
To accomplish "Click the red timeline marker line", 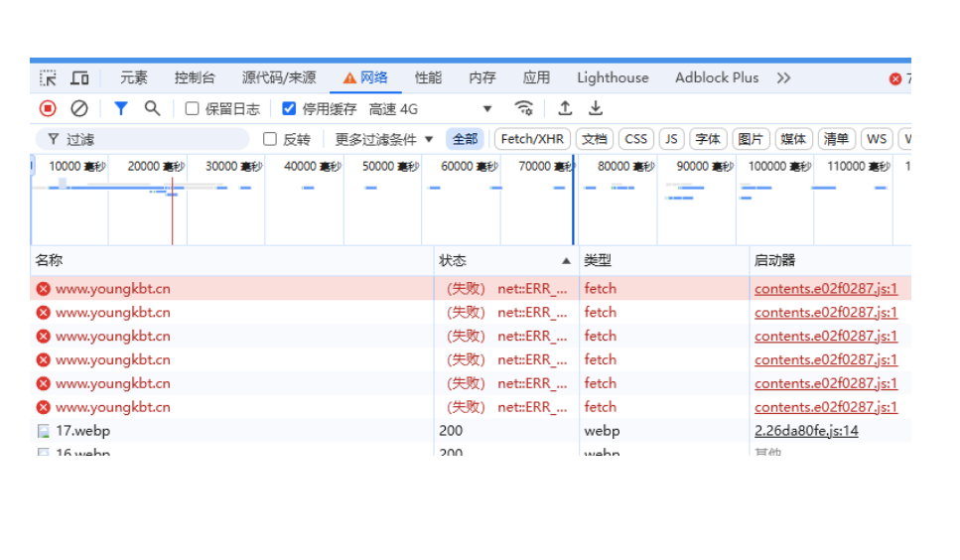I will 172,211.
